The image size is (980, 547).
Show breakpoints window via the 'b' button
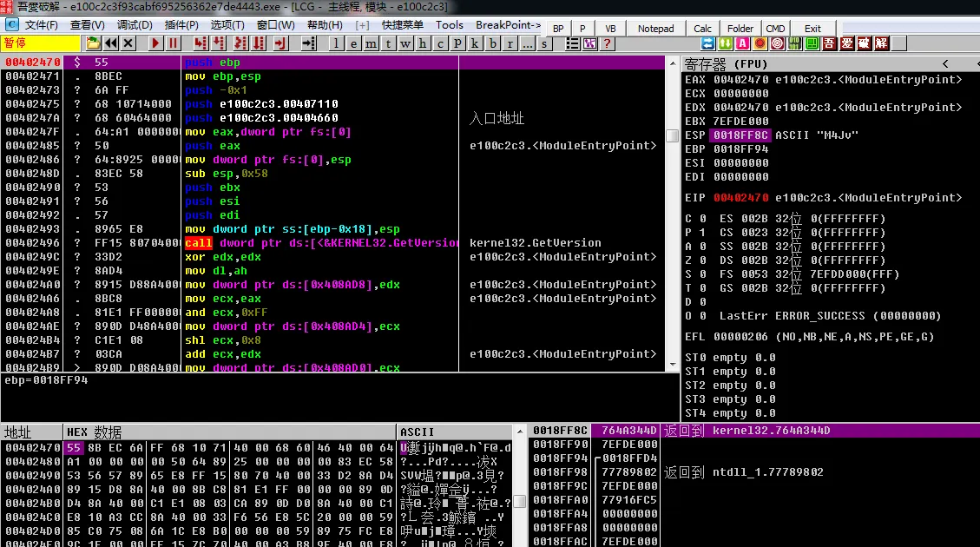pos(492,43)
